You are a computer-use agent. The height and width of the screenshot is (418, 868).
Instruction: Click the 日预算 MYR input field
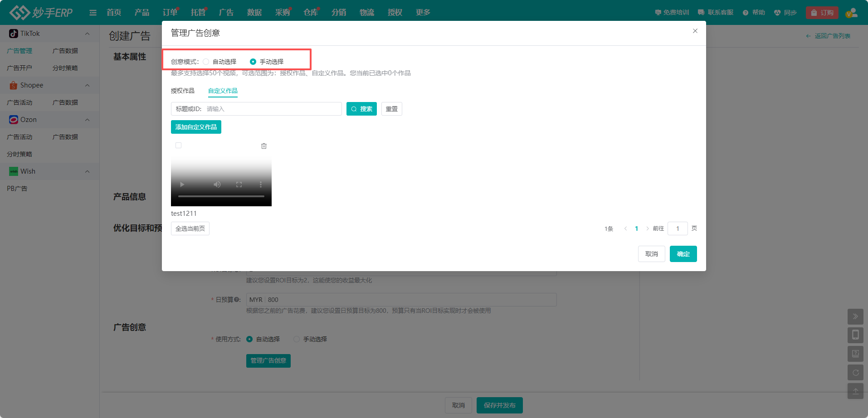click(x=401, y=300)
